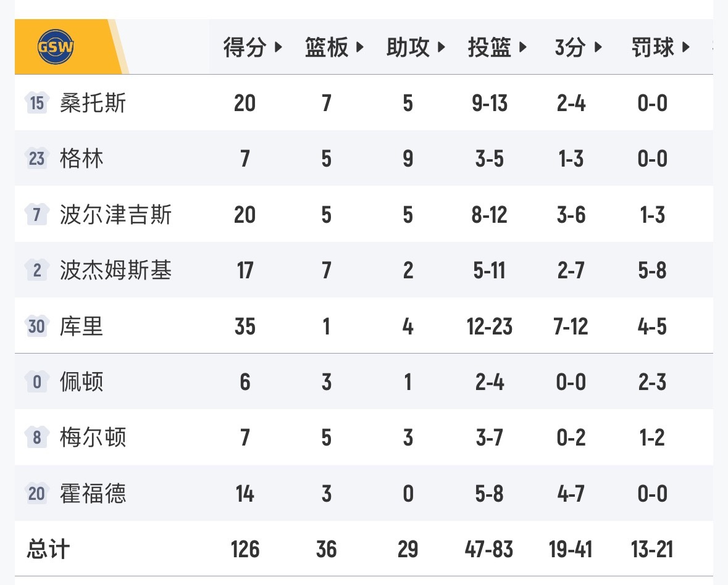Image resolution: width=728 pixels, height=585 pixels.
Task: Click jersey icon number 15 beside 桑托斯
Action: [37, 103]
